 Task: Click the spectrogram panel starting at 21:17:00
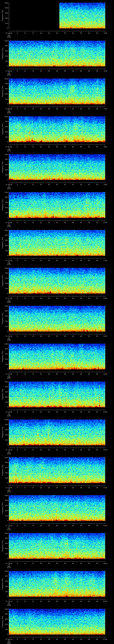[57, 508]
